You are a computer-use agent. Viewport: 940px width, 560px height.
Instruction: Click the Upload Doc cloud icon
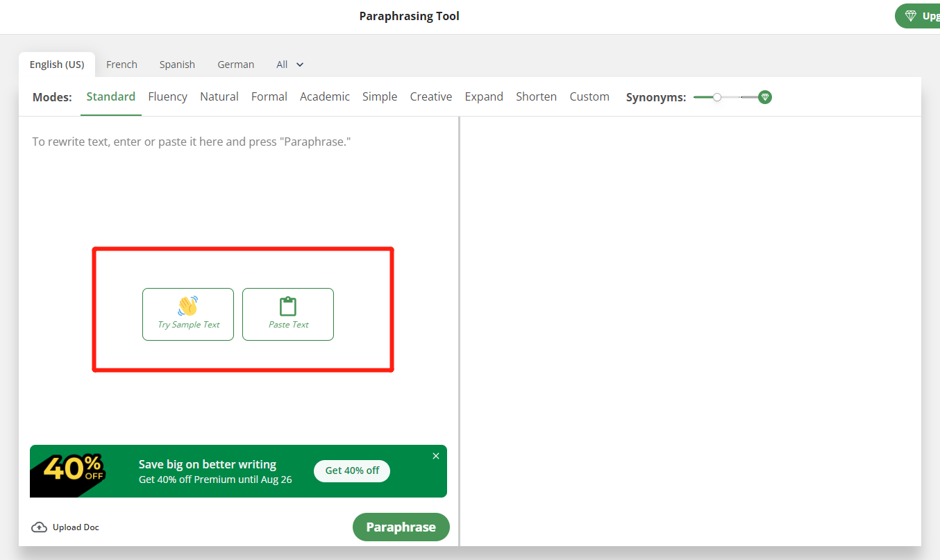point(40,527)
